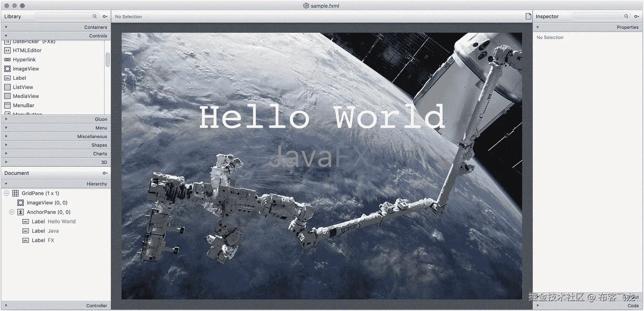Expand the 3D library section
The width and height of the screenshot is (644, 311).
6,162
